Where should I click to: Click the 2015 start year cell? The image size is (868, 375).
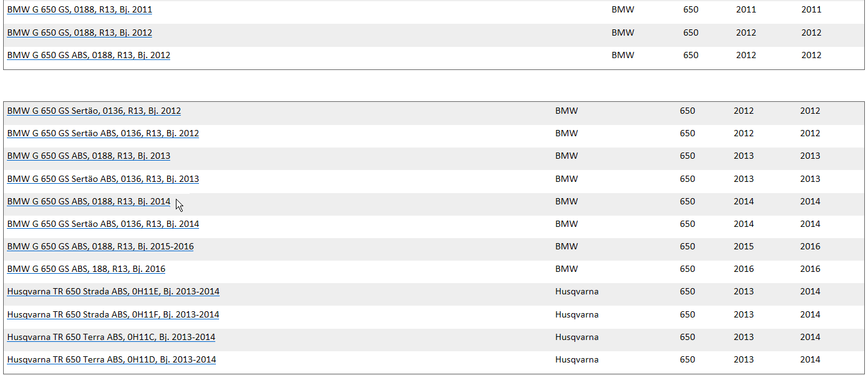pos(743,246)
